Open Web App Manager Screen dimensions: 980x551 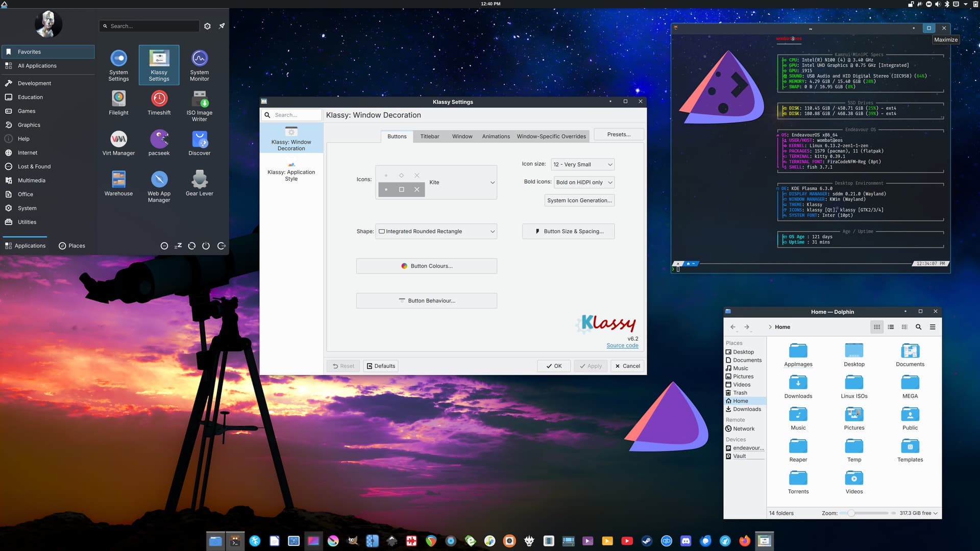point(159,186)
